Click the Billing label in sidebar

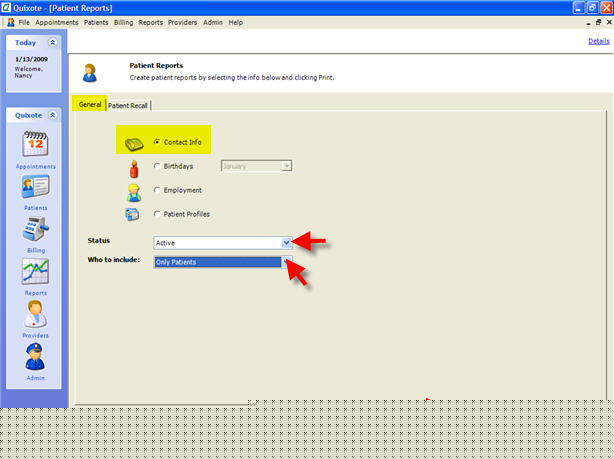[36, 250]
